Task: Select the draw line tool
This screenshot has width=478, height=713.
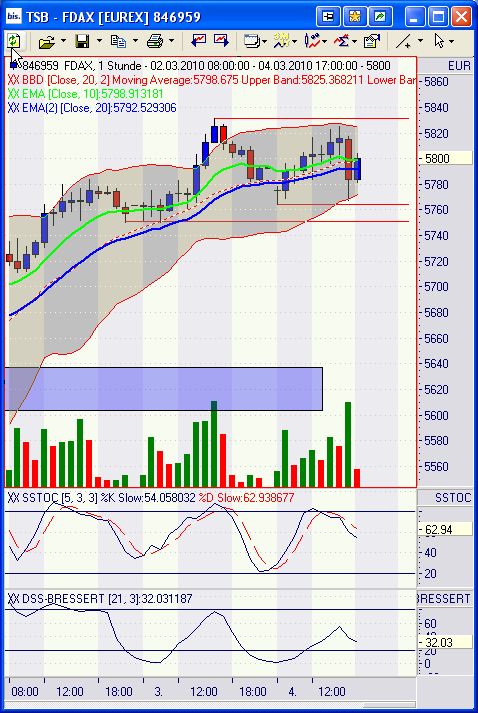Action: pos(403,42)
